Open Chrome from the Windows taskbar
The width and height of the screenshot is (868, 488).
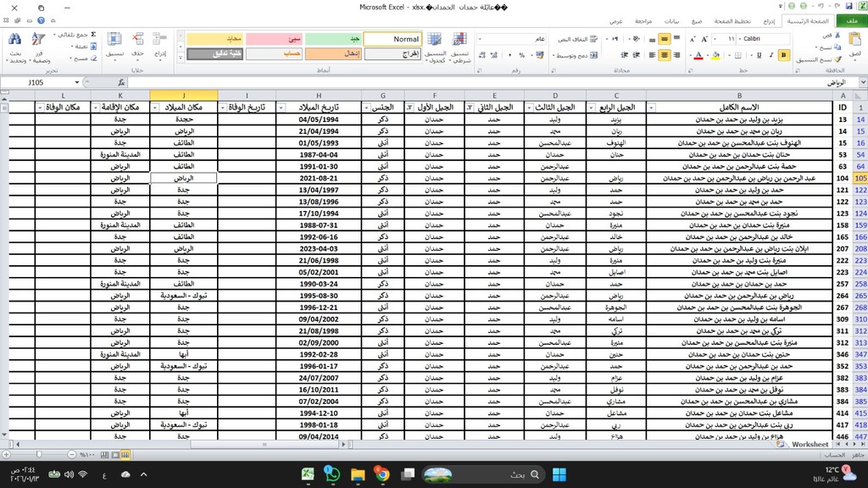coord(382,474)
